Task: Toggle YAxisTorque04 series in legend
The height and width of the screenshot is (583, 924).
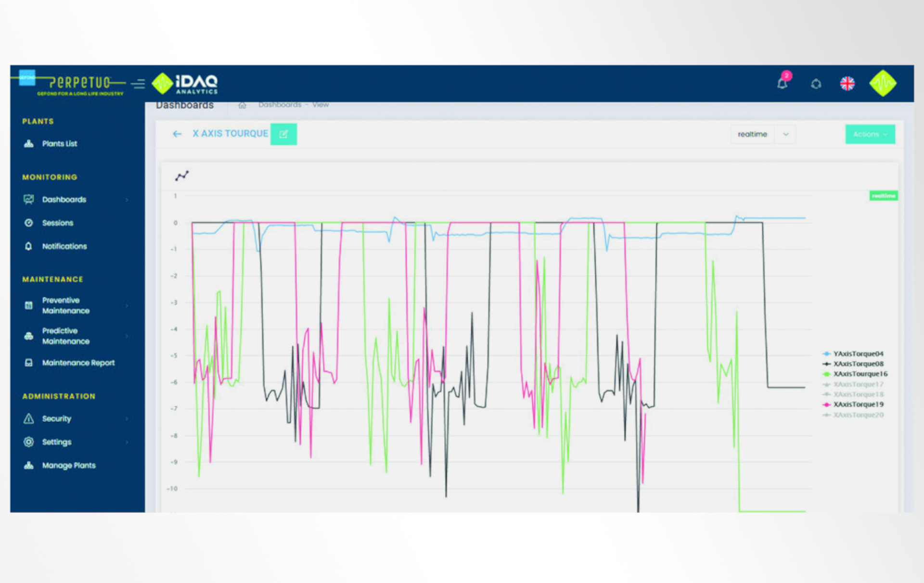Action: (x=853, y=354)
